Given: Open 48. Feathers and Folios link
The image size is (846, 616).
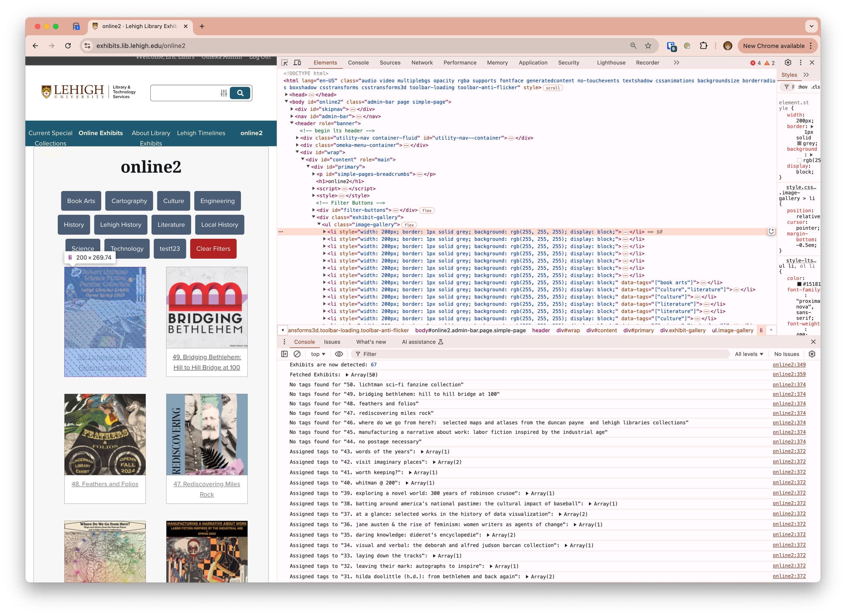Looking at the screenshot, I should (105, 484).
